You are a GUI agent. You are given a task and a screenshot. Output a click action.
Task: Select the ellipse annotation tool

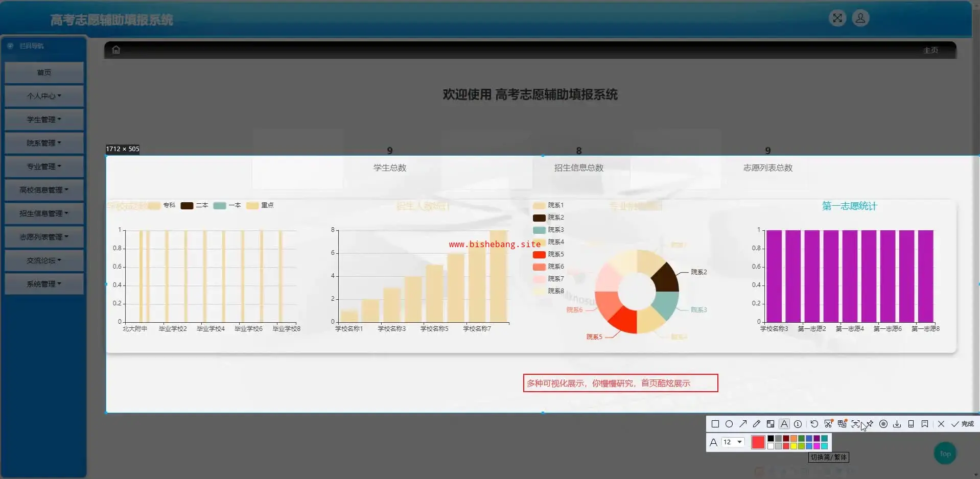[729, 424]
